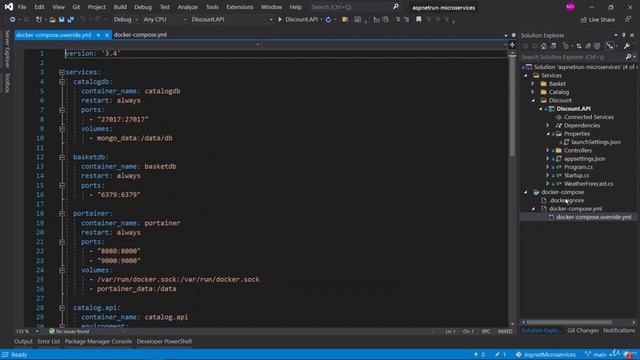Switch to the Notifications tab
Screen dimensions: 640x360
(619, 331)
